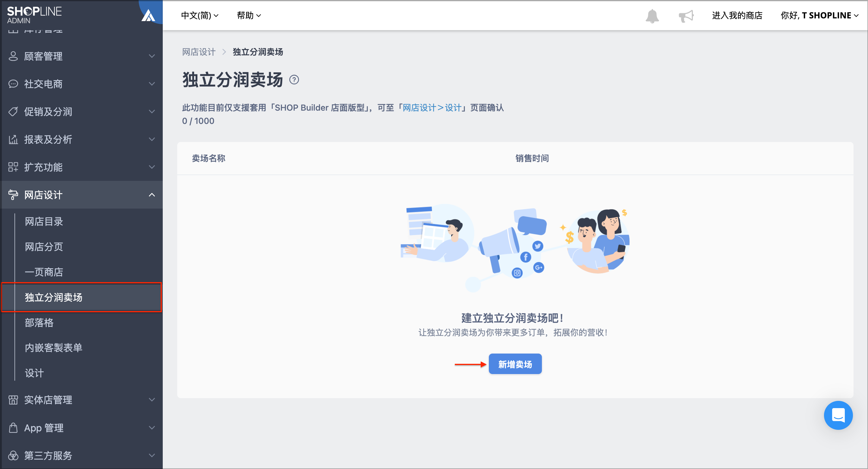Expand the 扩充功能 menu chevron
The width and height of the screenshot is (868, 469).
(x=152, y=167)
